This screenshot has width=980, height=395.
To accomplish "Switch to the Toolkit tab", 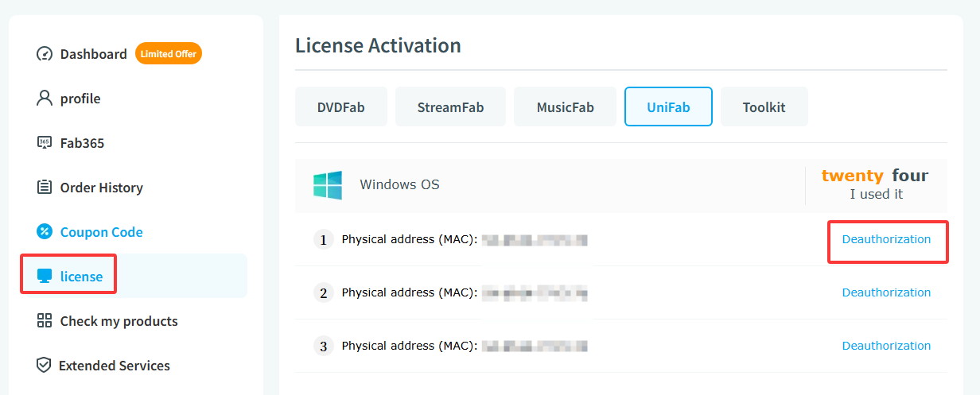I will pyautogui.click(x=764, y=106).
